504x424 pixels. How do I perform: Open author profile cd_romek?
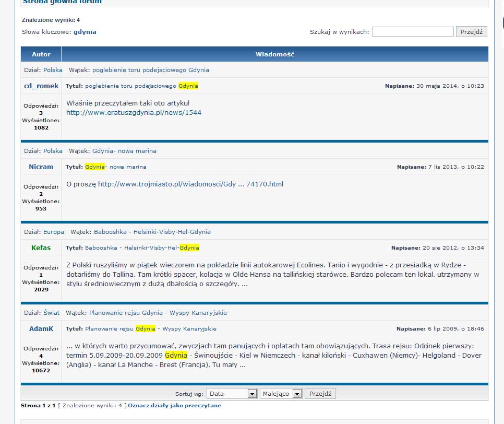point(41,86)
